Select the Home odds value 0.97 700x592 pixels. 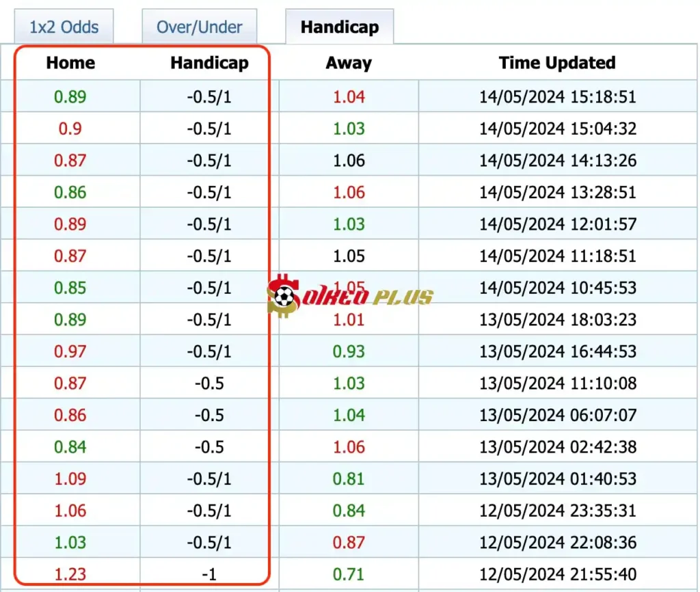point(70,351)
